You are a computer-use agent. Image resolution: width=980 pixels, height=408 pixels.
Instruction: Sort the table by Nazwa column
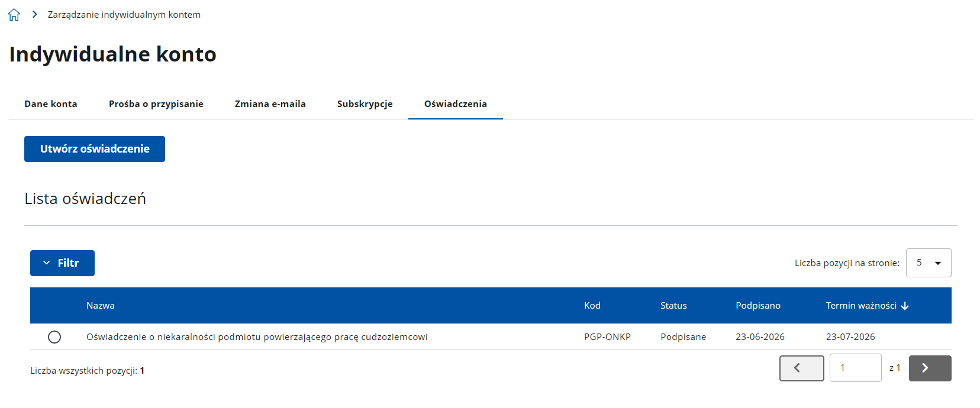coord(101,306)
